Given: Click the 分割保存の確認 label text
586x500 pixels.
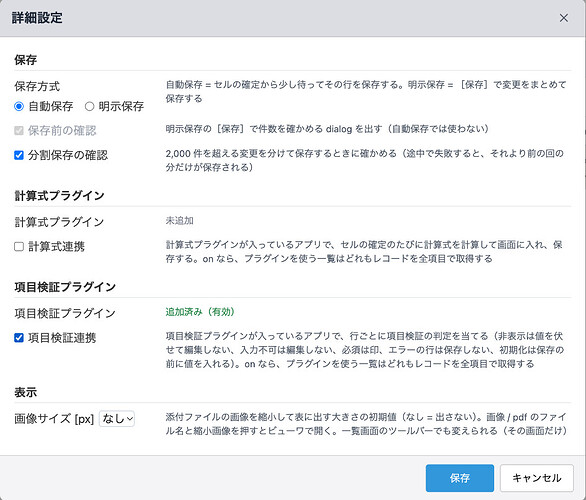Looking at the screenshot, I should [68, 155].
